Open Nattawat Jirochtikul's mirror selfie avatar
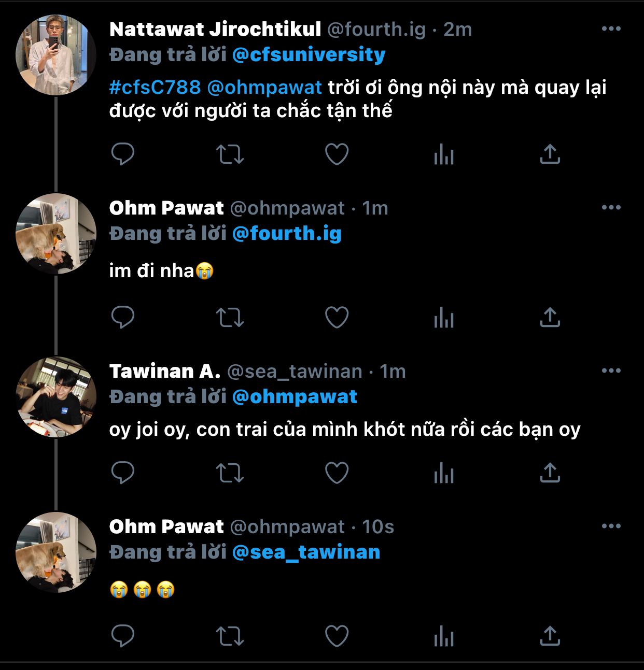This screenshot has height=670, width=644. [x=56, y=55]
